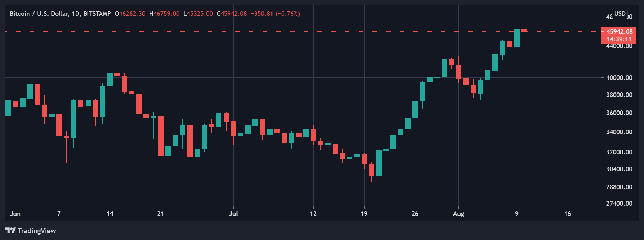Click the 40000.00 price axis label

coord(619,77)
